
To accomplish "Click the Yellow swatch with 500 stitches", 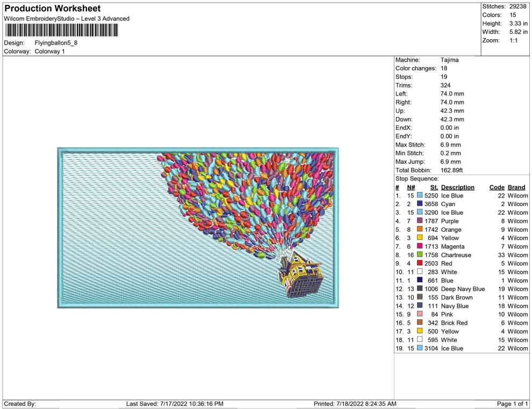I will [x=420, y=331].
